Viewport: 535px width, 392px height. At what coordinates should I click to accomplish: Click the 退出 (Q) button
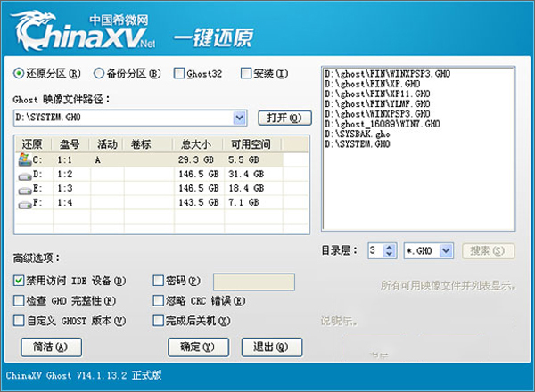[272, 347]
